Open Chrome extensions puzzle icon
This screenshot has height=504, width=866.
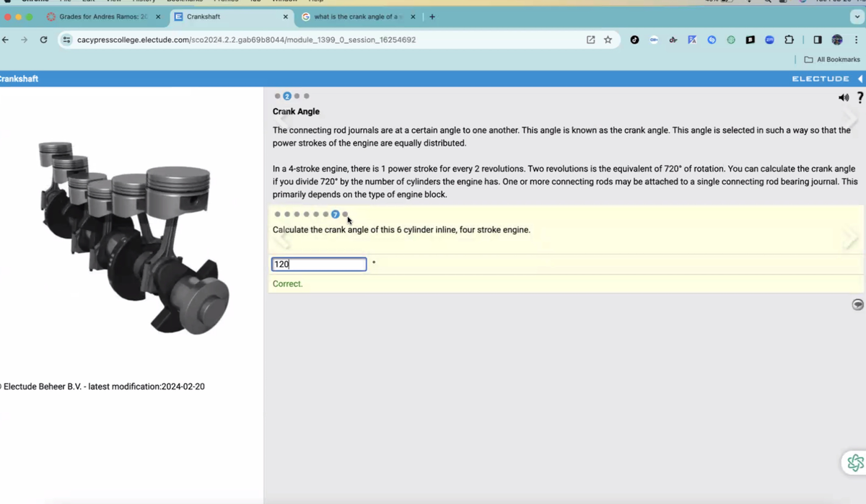(789, 40)
